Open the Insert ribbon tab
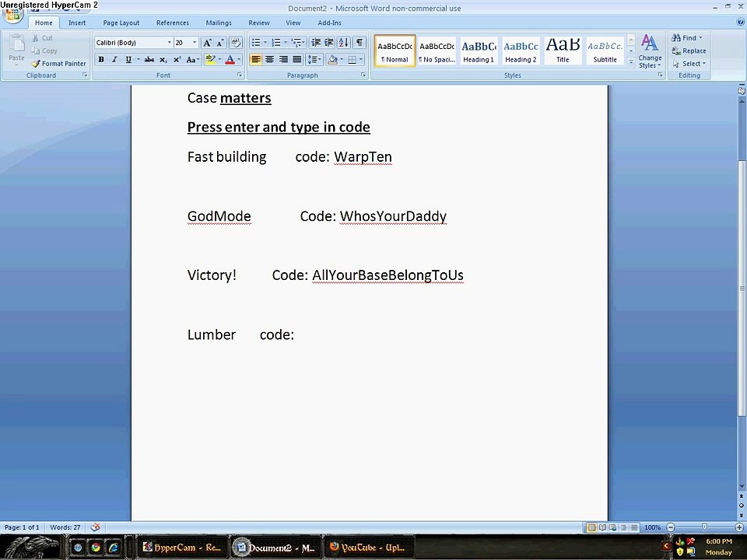The height and width of the screenshot is (560, 747). [x=77, y=23]
